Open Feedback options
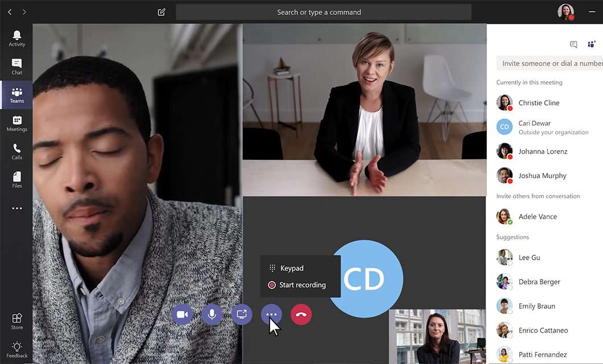The width and height of the screenshot is (603, 364). point(16,348)
